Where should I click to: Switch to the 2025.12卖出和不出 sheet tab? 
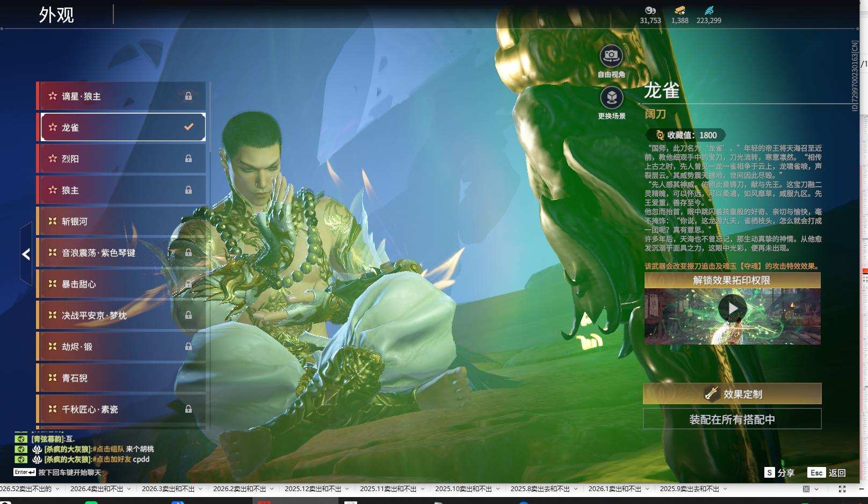tap(313, 489)
